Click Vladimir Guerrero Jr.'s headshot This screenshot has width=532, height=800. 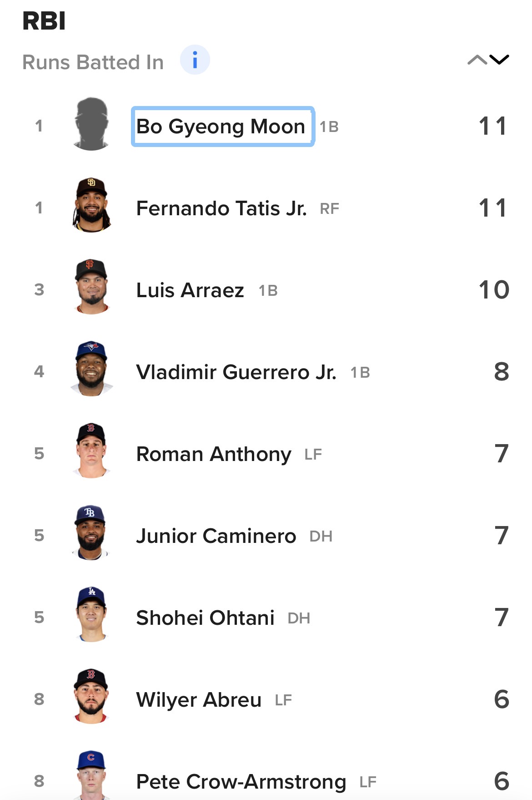[x=91, y=369]
